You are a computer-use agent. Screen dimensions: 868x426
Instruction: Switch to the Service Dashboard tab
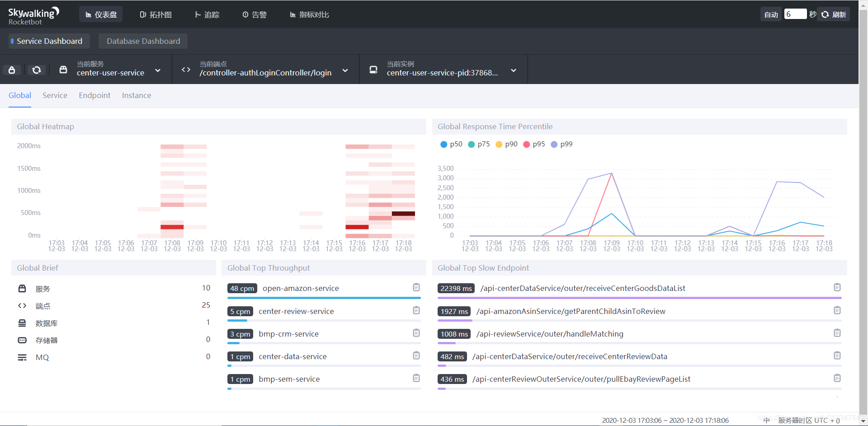49,41
